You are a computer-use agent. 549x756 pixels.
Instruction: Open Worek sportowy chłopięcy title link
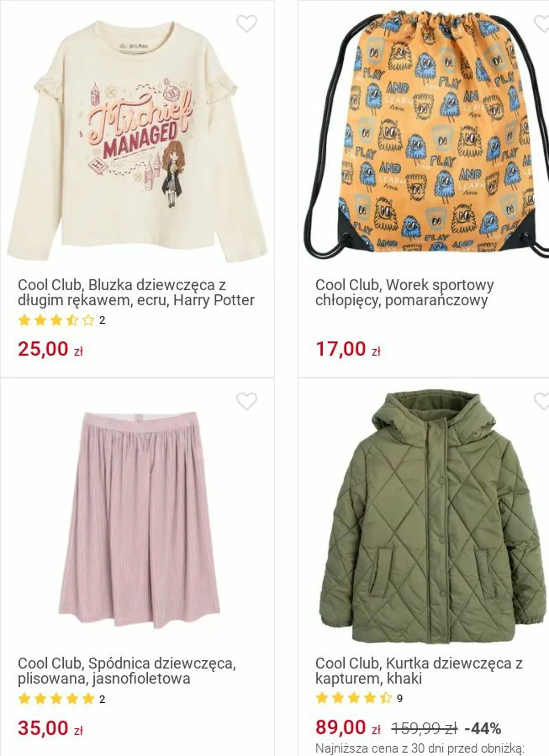pyautogui.click(x=405, y=293)
